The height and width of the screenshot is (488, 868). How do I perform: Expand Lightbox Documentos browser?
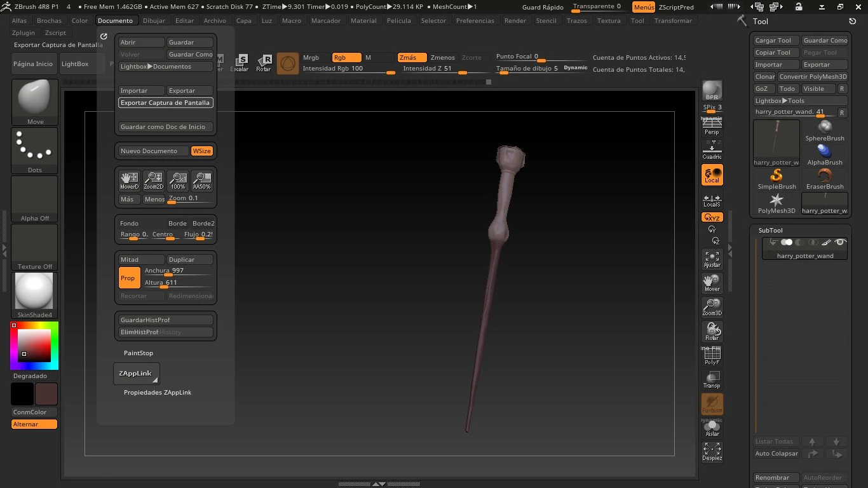point(166,66)
